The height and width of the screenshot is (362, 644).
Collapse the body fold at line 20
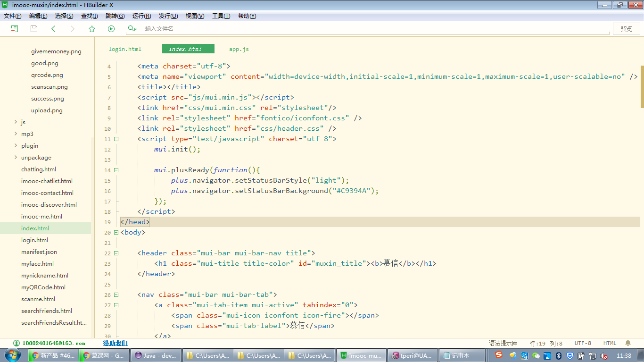[x=116, y=232]
